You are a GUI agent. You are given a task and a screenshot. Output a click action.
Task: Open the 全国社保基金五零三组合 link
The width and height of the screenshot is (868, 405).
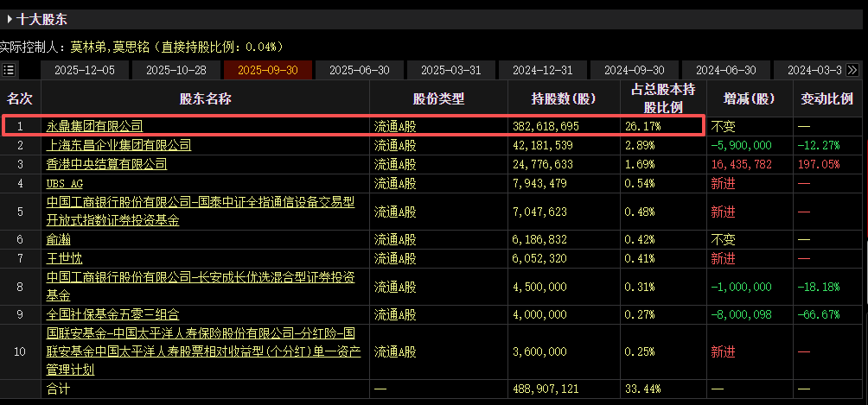112,315
